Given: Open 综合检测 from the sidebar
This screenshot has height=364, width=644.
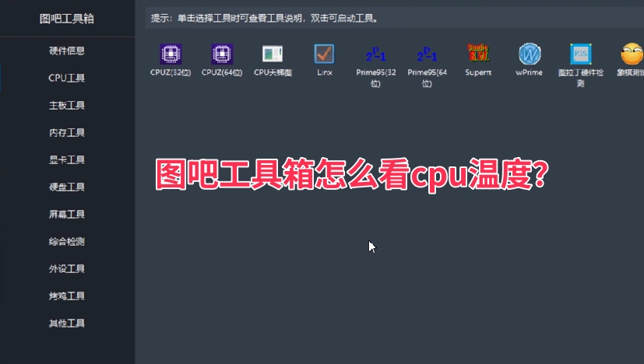Looking at the screenshot, I should click(67, 242).
